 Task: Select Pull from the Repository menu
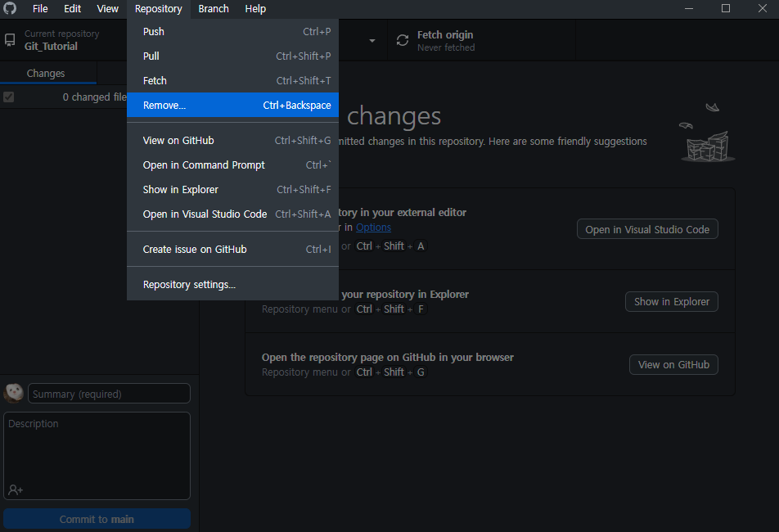pos(232,56)
